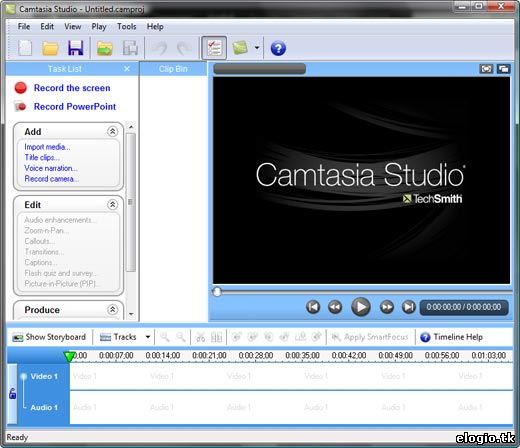
Task: Open the Tracks dropdown arrow
Action: 148,337
